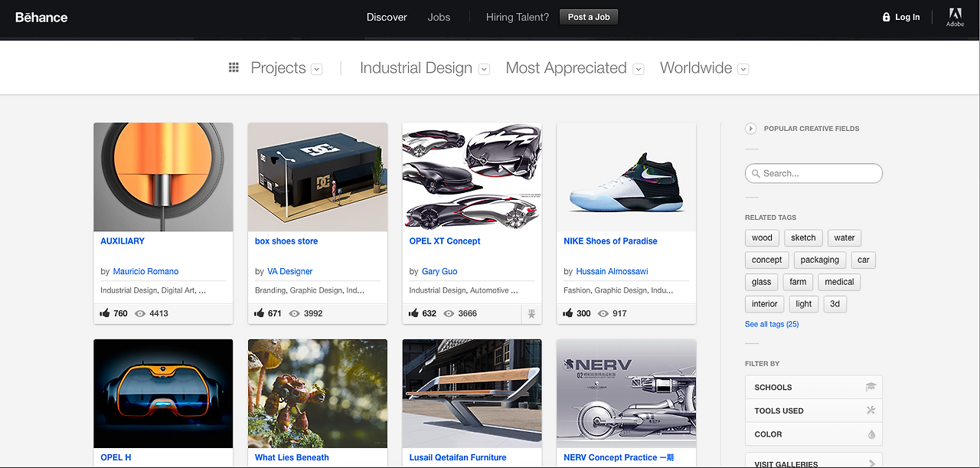Image resolution: width=980 pixels, height=468 pixels.
Task: Open author VA Designer's profile
Action: tap(290, 271)
